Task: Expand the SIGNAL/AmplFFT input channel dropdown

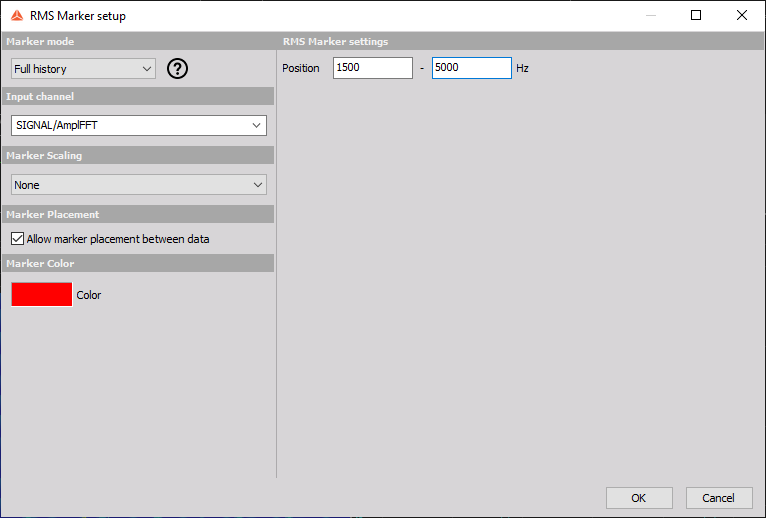Action: 139,126
